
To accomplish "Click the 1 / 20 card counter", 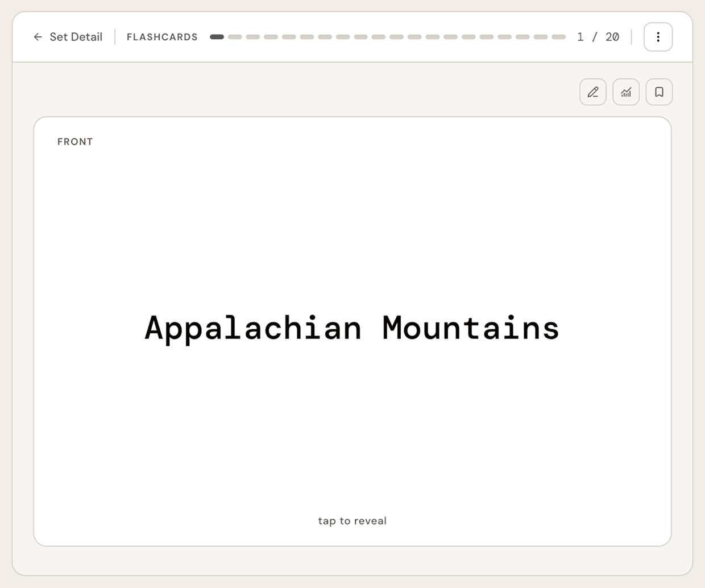I will tap(598, 37).
